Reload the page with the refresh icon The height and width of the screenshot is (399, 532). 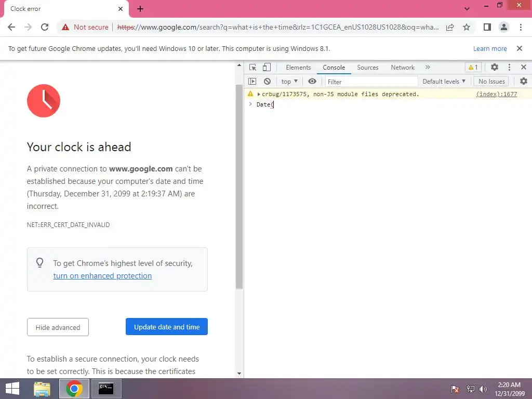[45, 27]
